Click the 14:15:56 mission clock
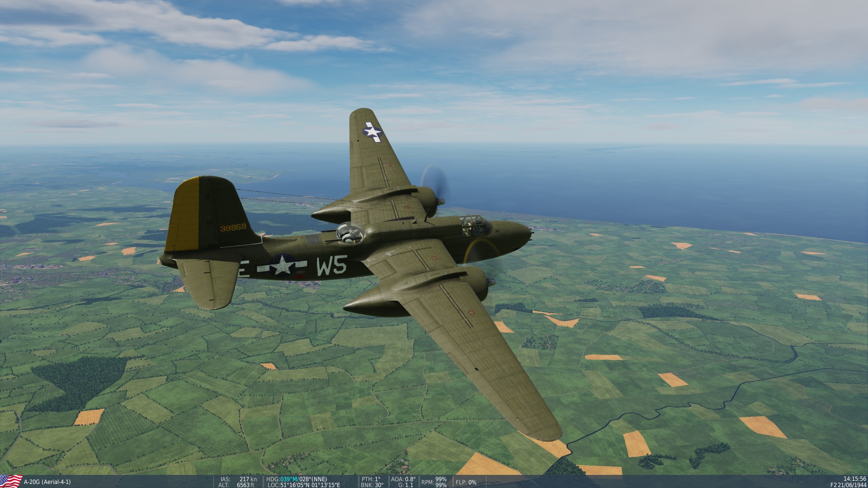Image resolution: width=868 pixels, height=488 pixels. point(854,479)
